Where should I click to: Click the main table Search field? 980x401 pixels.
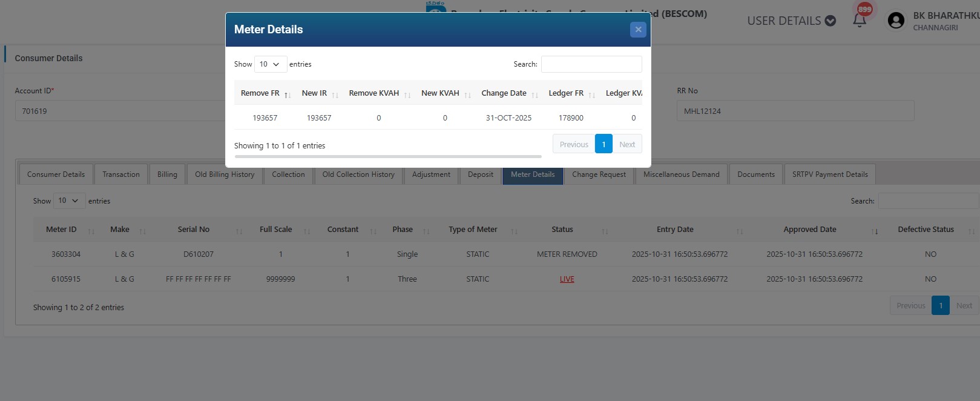929,201
